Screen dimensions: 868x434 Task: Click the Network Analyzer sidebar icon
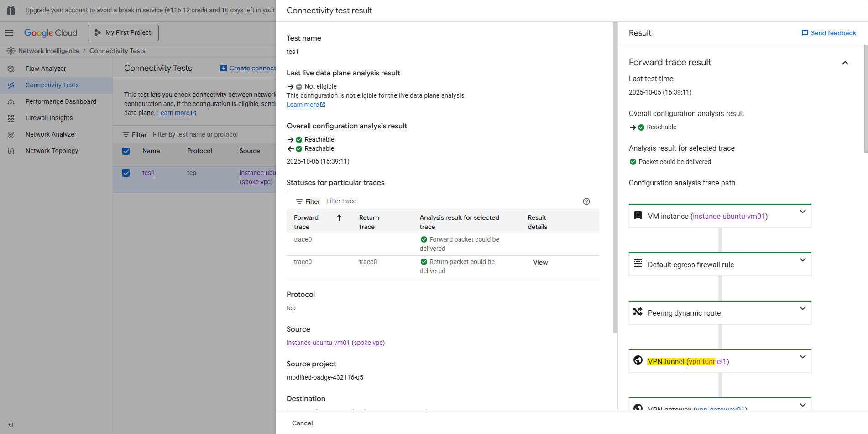11,135
